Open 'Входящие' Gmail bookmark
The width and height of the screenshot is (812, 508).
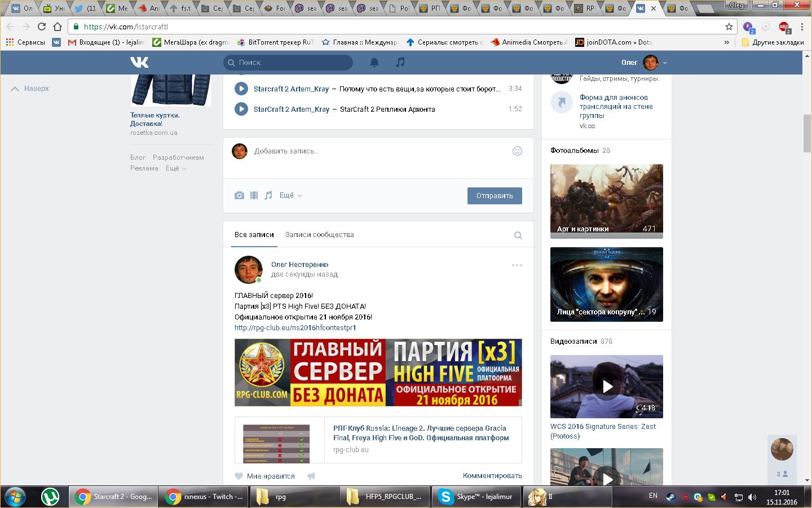click(x=105, y=42)
